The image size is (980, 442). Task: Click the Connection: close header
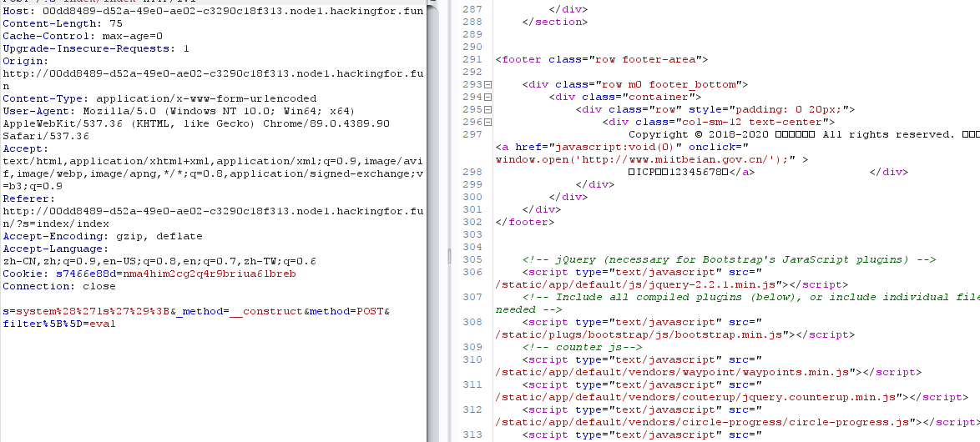click(58, 286)
